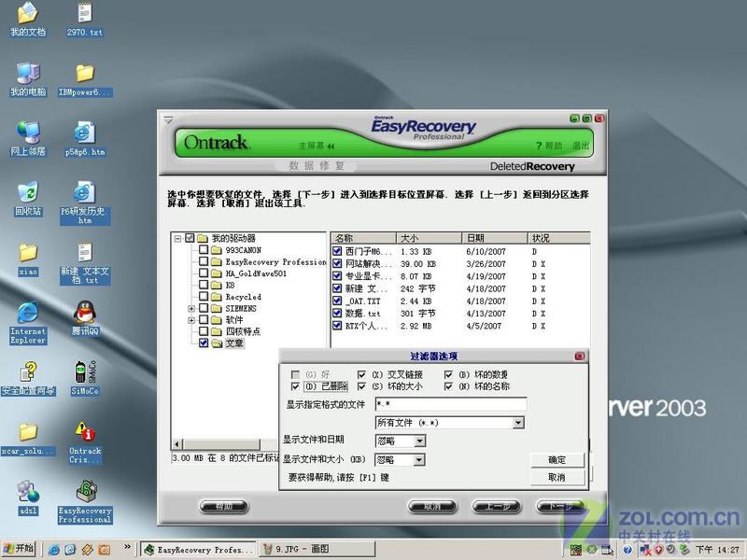Expand the SIEMENS folder node
747x560 pixels.
click(x=191, y=309)
